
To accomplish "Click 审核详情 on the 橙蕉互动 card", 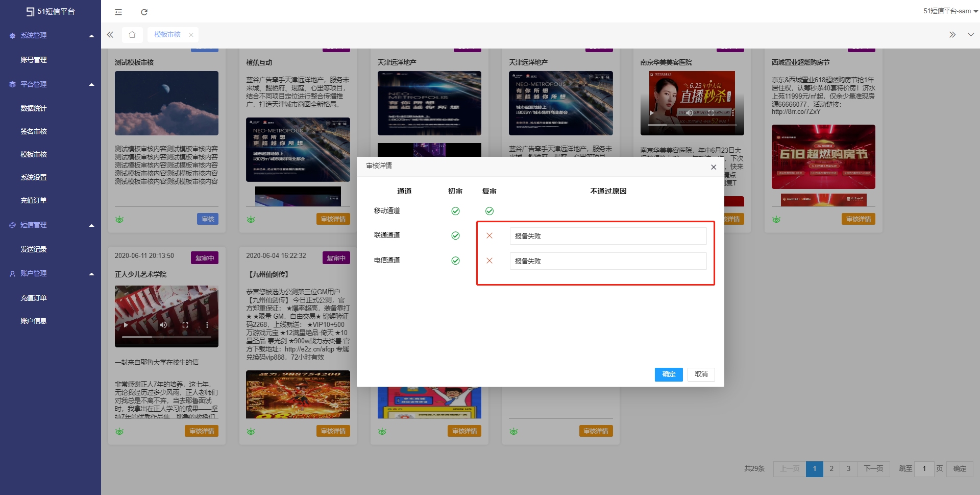I will pos(333,219).
